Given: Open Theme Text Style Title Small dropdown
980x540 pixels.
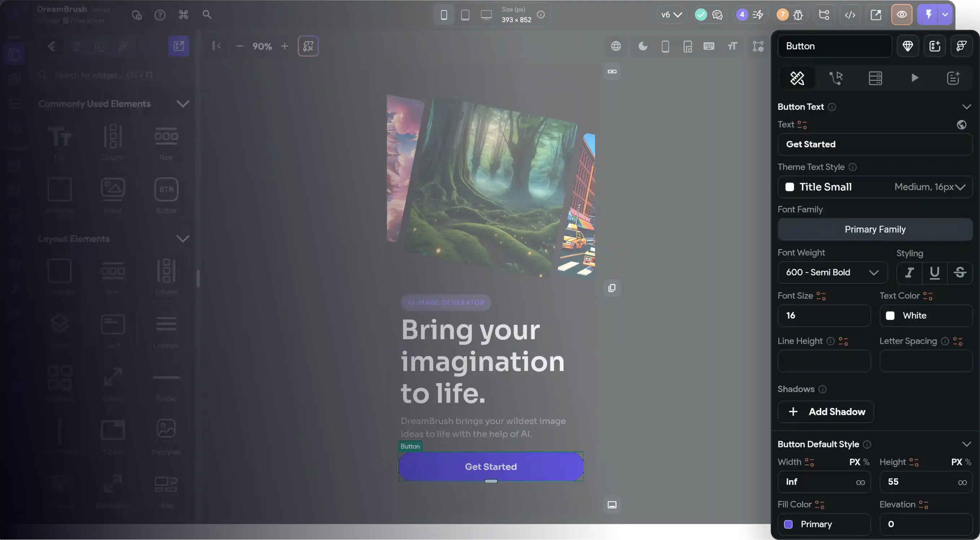Looking at the screenshot, I should 875,187.
